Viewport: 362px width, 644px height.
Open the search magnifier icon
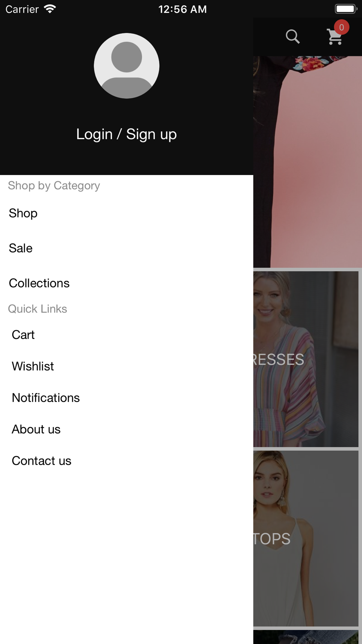pos(292,37)
